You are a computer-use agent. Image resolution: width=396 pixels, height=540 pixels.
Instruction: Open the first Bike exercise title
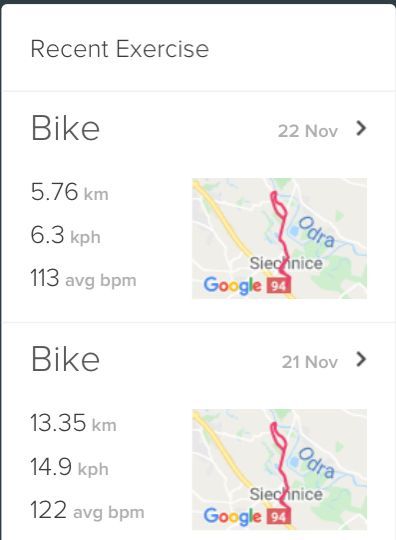pyautogui.click(x=65, y=128)
